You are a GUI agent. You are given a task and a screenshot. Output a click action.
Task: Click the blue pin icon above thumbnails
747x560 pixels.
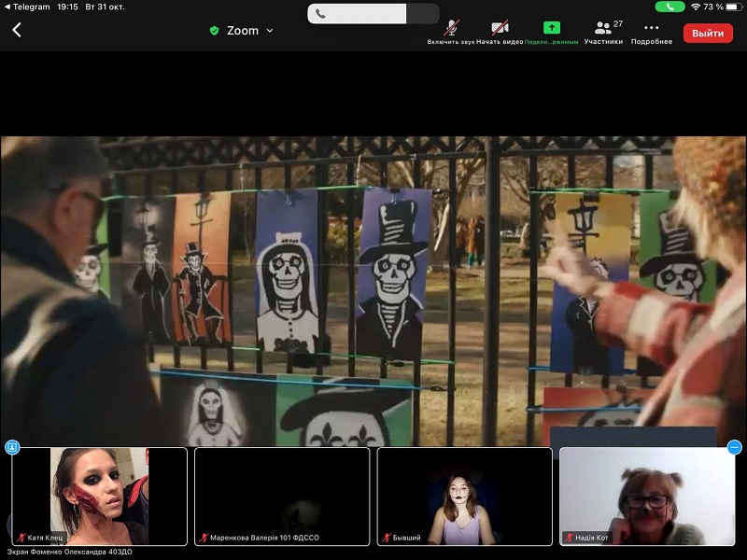(12, 447)
